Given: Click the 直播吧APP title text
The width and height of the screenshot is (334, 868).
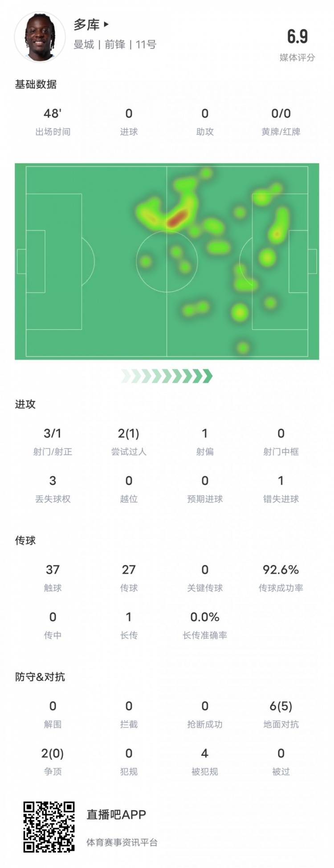Looking at the screenshot, I should [x=116, y=815].
